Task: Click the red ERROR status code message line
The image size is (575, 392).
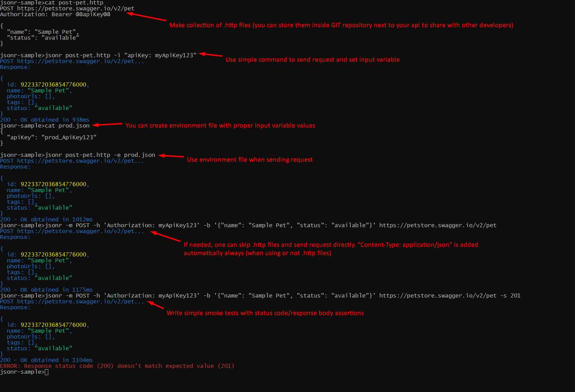Action: 117,366
